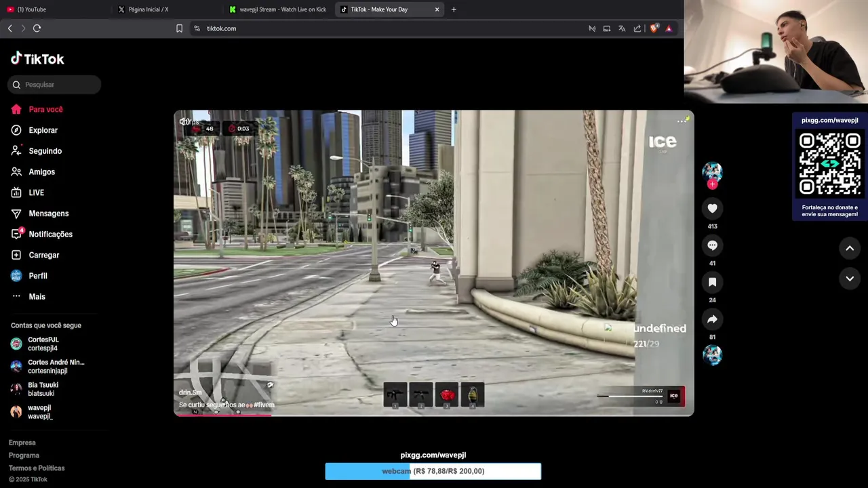This screenshot has width=868, height=488.
Task: Expand Termos e Políticas footer section
Action: 37,468
